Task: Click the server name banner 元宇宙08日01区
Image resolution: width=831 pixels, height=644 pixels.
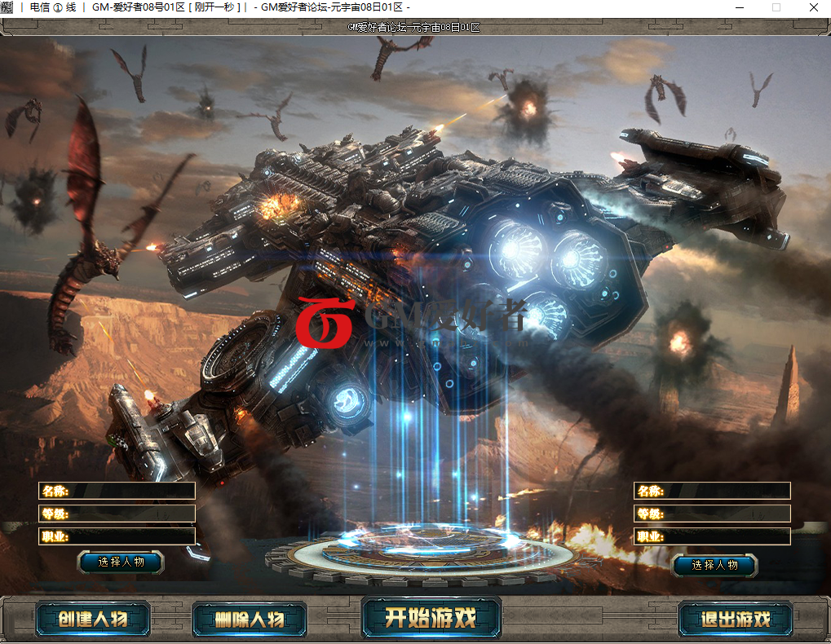Action: [x=413, y=28]
